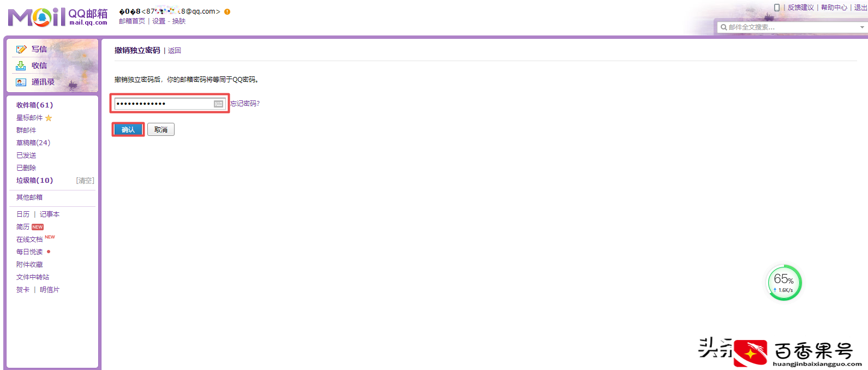This screenshot has width=868, height=370.
Task: Click inside the password input field
Action: coord(164,104)
